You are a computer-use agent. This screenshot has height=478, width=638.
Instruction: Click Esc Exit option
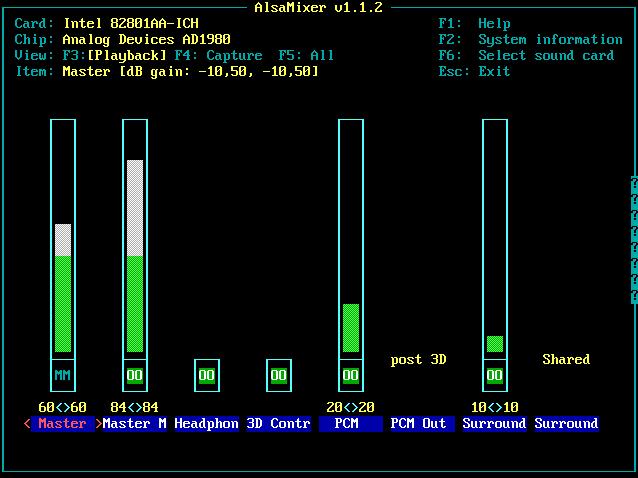point(474,71)
